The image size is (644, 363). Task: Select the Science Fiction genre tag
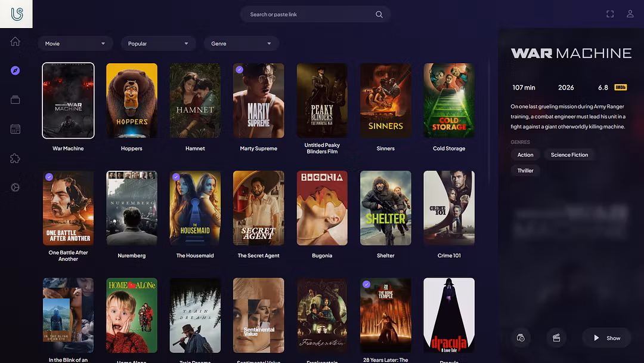point(569,155)
